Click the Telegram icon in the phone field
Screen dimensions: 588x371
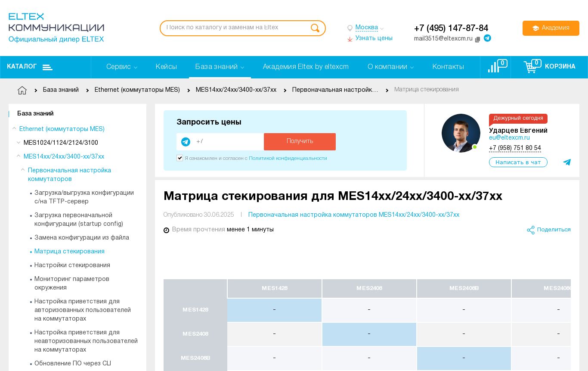(186, 142)
